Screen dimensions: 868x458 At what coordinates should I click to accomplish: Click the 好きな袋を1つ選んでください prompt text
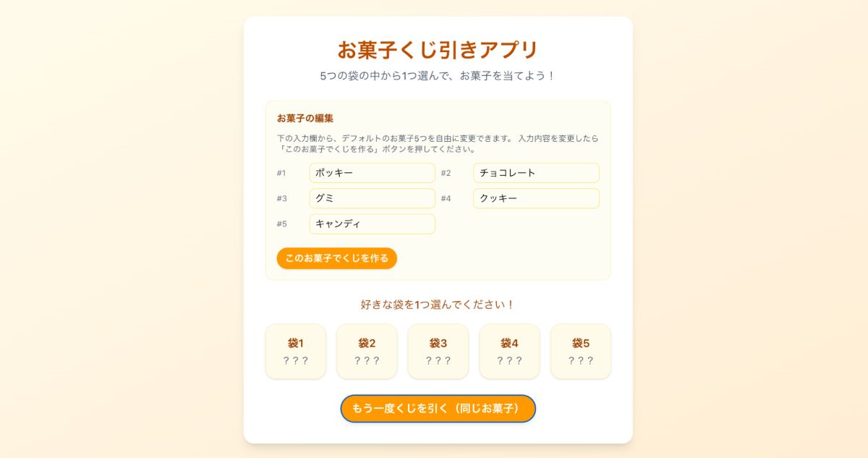tap(438, 305)
